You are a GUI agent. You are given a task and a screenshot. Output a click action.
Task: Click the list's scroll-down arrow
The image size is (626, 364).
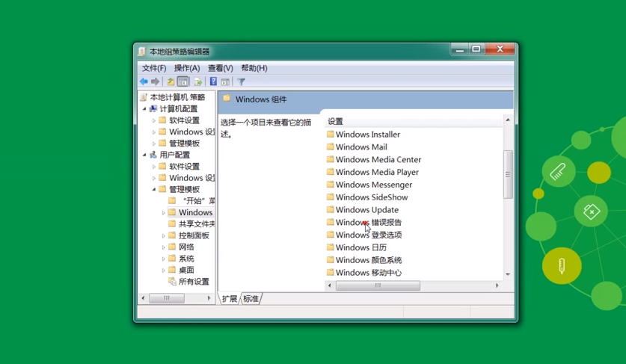click(x=508, y=274)
